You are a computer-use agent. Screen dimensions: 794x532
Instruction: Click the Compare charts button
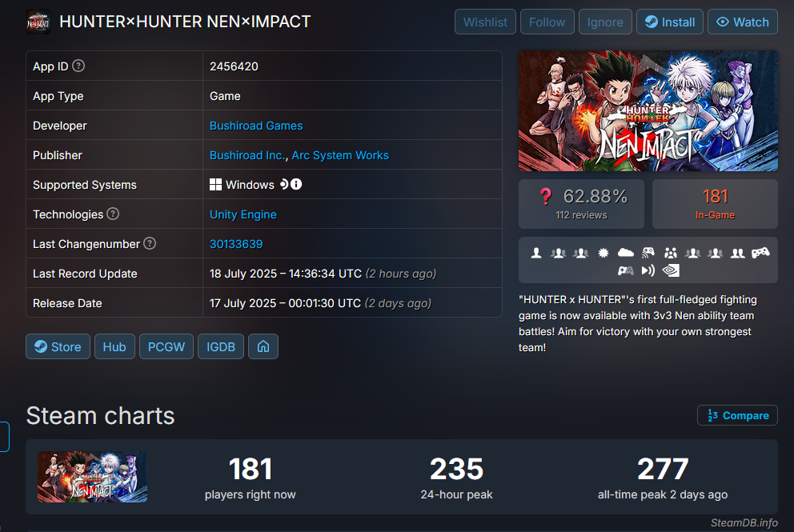[737, 415]
